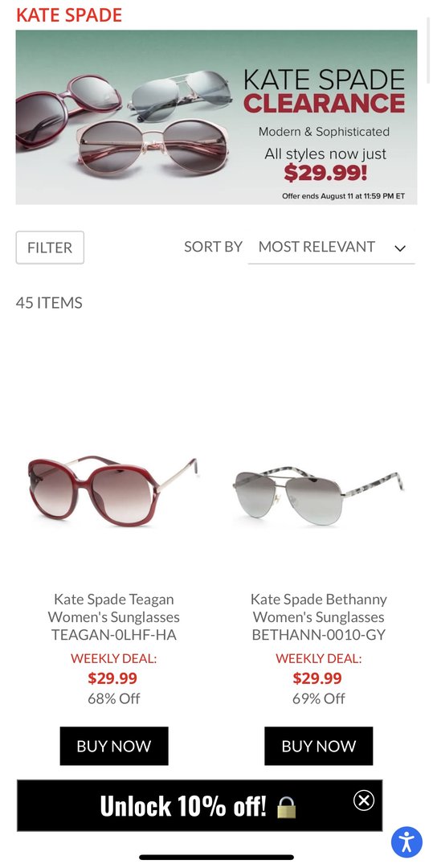Screen dimensions: 433x868
Task: Open the MOST RELEVANT sort dropdown
Action: pos(331,248)
